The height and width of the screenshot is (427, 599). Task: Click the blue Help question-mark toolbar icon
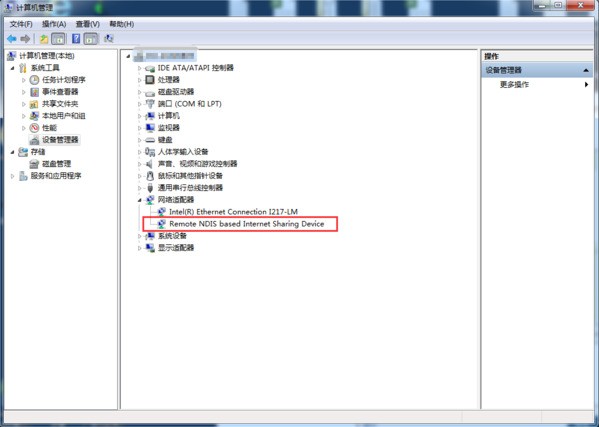coord(76,39)
